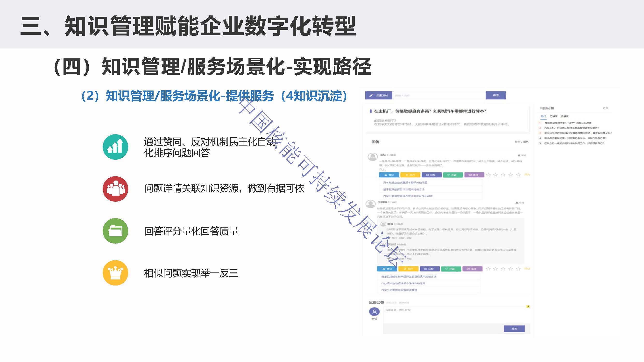Rate first answer with the fifth star
The image size is (644, 362).
(x=518, y=175)
